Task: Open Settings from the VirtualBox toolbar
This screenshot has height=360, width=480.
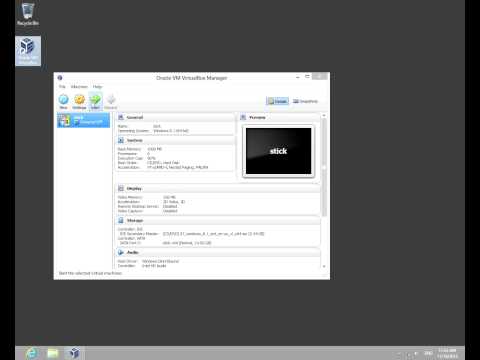Action: pyautogui.click(x=79, y=101)
